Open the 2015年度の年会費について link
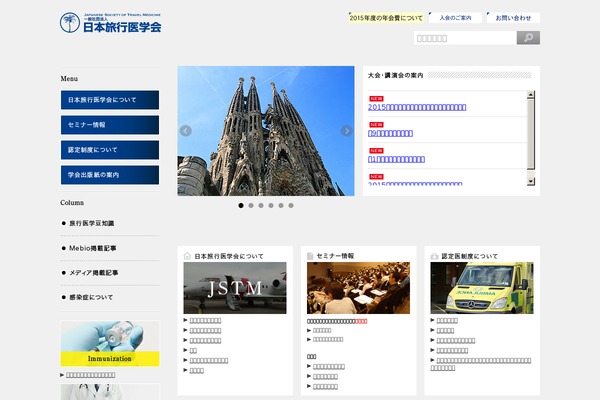Screen dimensions: 600x400 click(x=386, y=18)
